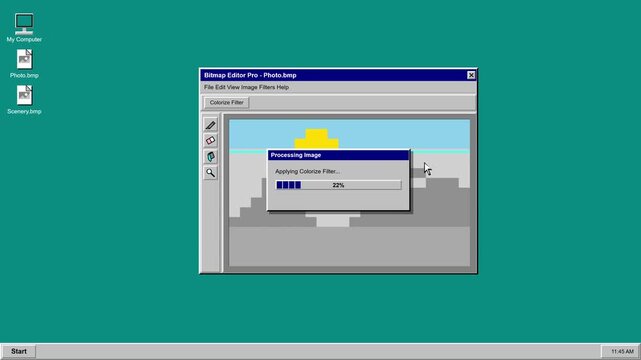Select the Paint Bucket fill tool

pyautogui.click(x=211, y=157)
